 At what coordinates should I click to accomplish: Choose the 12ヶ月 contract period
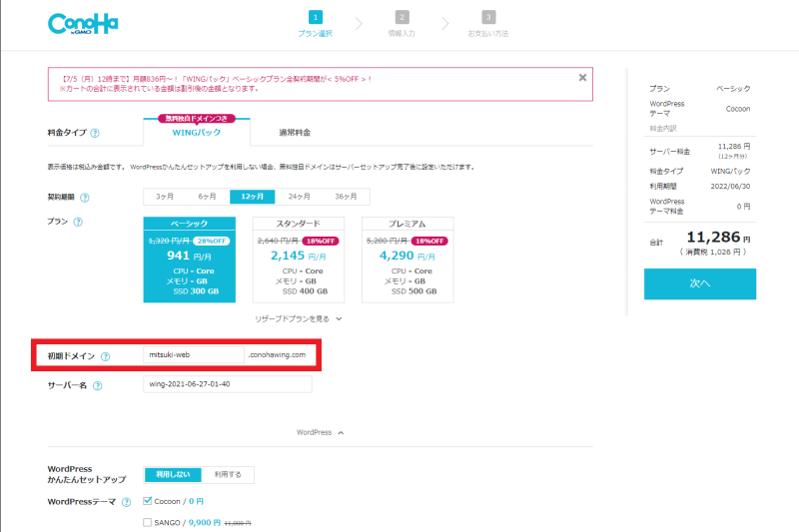[x=253, y=197]
